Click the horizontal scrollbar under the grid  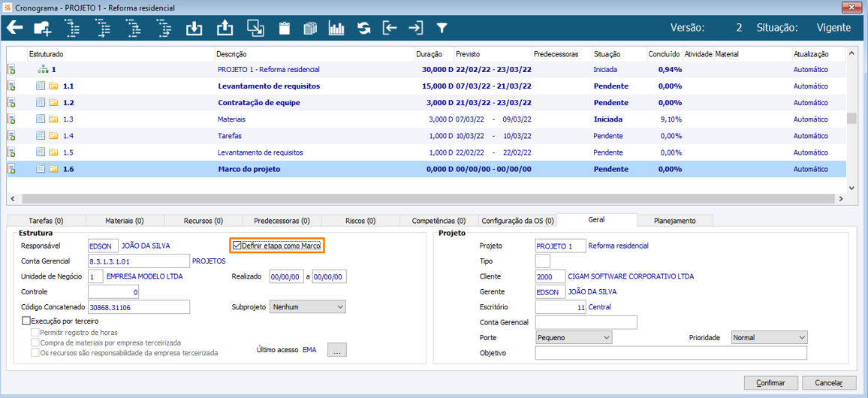[428, 200]
